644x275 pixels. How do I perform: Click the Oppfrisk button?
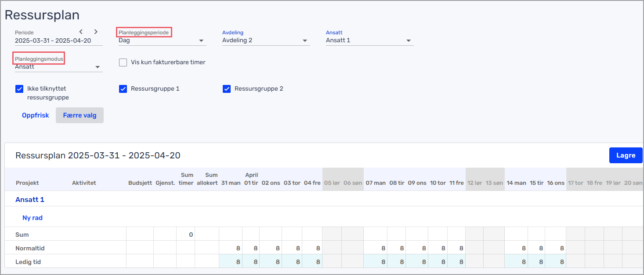click(36, 115)
